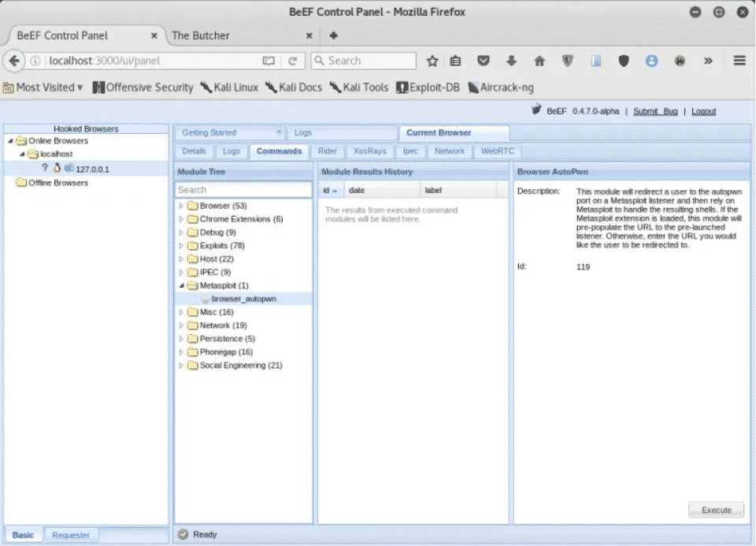Open a new tab with plus icon
This screenshot has width=756, height=546.
334,35
